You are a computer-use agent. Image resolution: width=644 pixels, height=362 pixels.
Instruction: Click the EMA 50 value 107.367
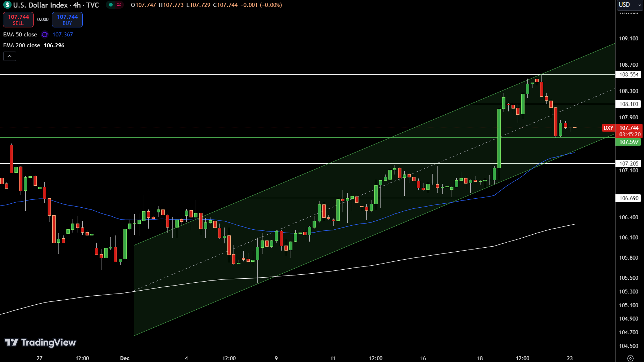pyautogui.click(x=63, y=35)
